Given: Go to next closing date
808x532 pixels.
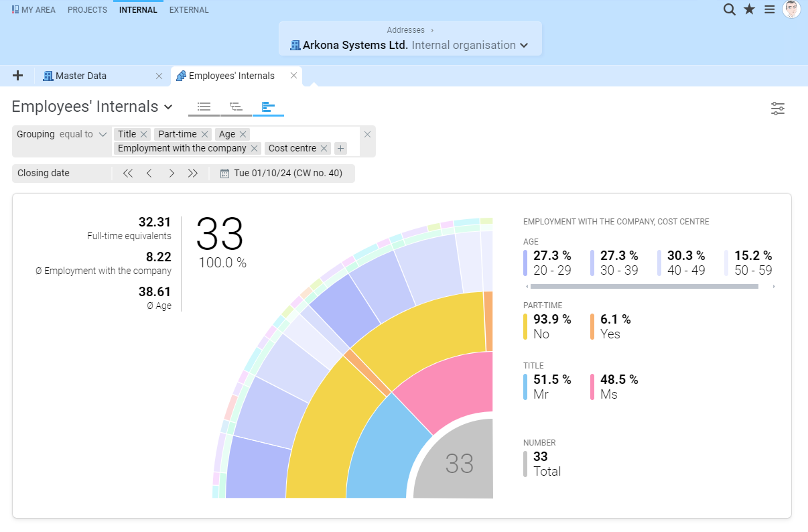Looking at the screenshot, I should tap(172, 173).
